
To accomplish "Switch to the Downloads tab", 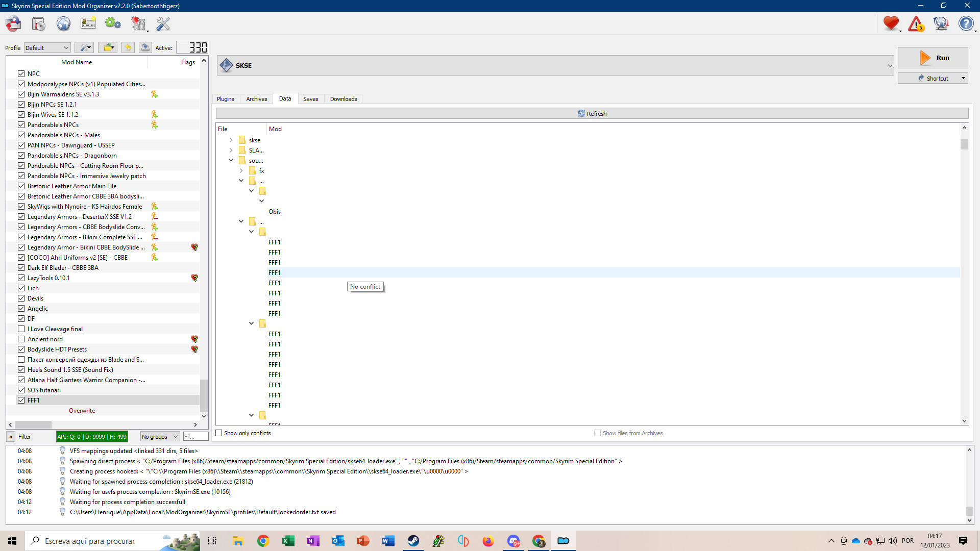I will pyautogui.click(x=344, y=99).
